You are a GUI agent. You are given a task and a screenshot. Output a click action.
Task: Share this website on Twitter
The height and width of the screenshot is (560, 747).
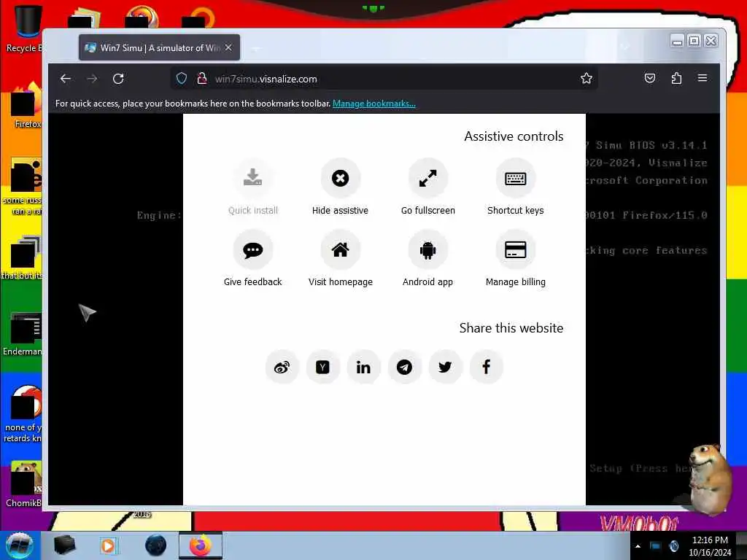[x=446, y=367]
